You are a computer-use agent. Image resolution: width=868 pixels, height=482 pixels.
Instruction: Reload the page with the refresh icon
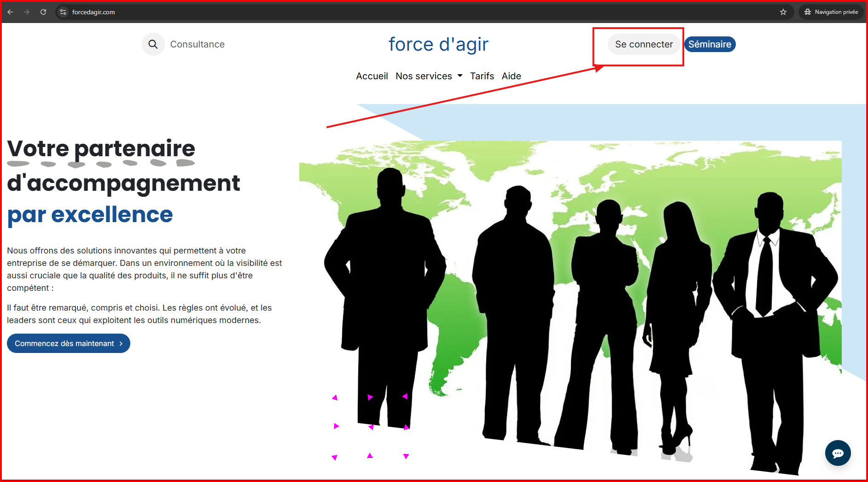[x=43, y=12]
